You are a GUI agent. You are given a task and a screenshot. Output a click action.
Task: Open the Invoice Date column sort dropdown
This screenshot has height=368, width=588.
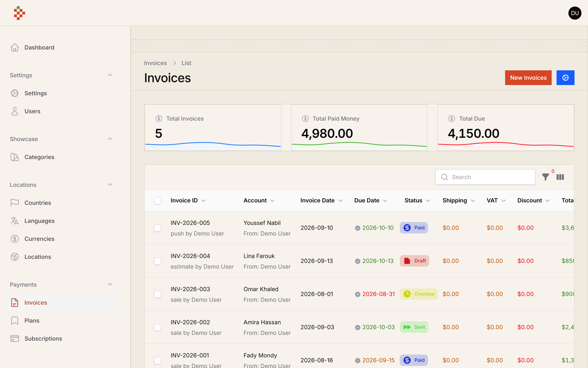point(340,201)
